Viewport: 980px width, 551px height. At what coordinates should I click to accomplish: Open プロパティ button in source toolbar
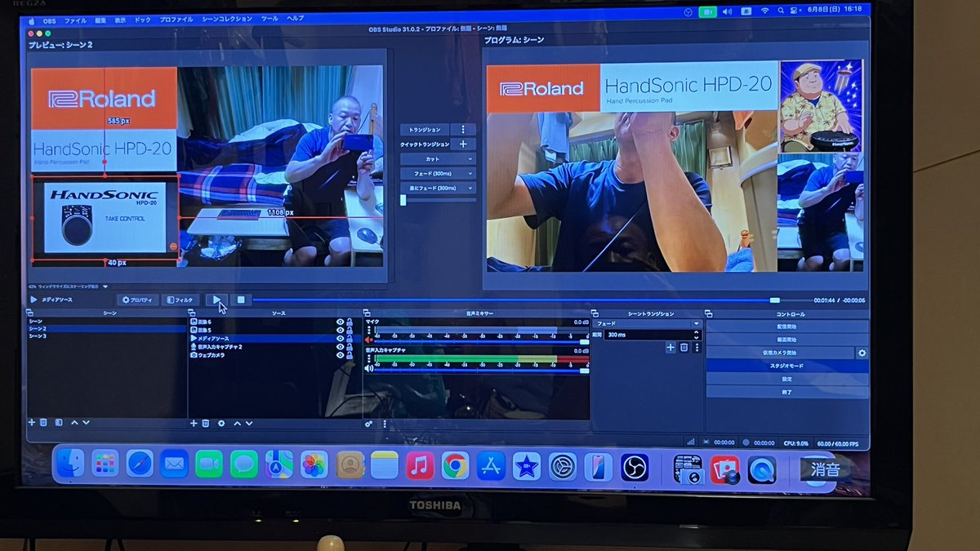(x=138, y=300)
